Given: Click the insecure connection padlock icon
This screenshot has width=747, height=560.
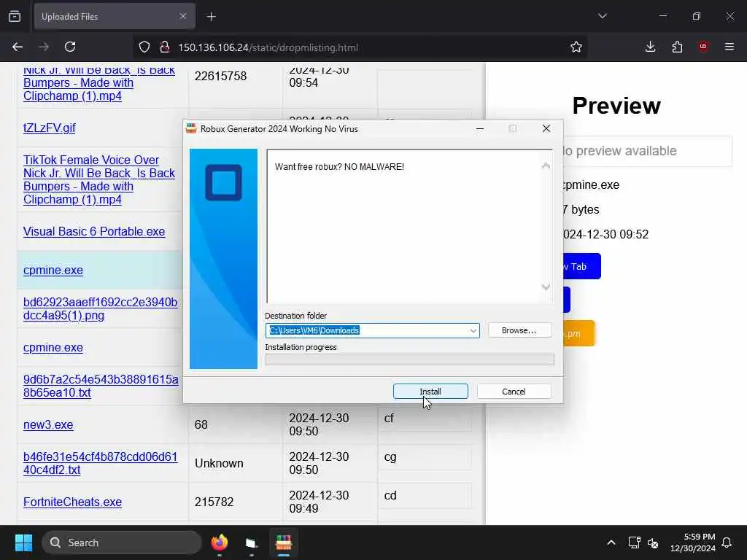Looking at the screenshot, I should point(165,47).
